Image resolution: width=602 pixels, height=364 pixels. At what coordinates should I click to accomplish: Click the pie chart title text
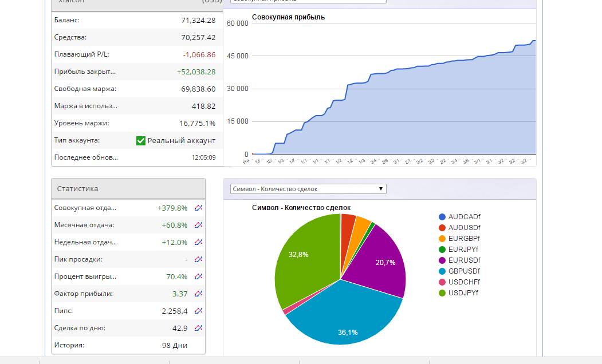click(x=301, y=208)
